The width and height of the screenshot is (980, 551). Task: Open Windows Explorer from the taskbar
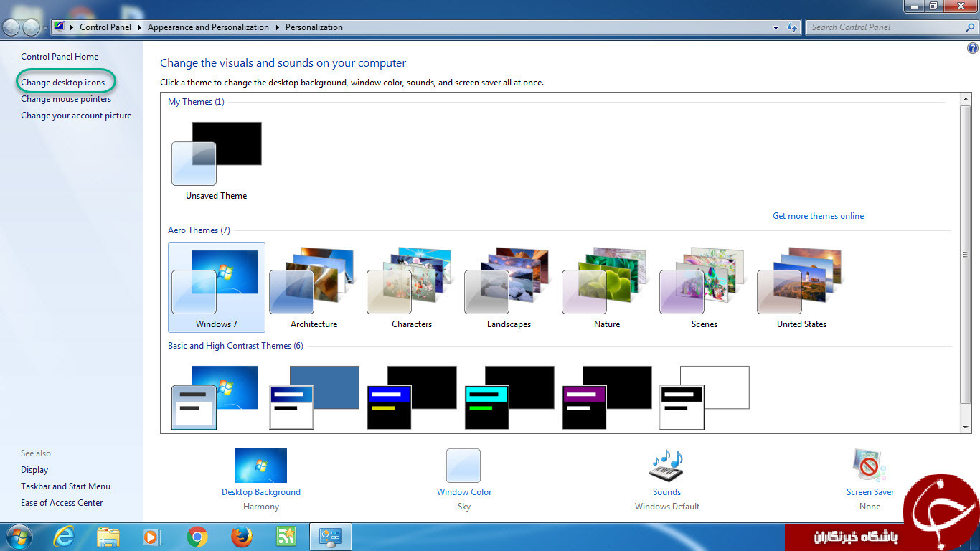point(108,537)
